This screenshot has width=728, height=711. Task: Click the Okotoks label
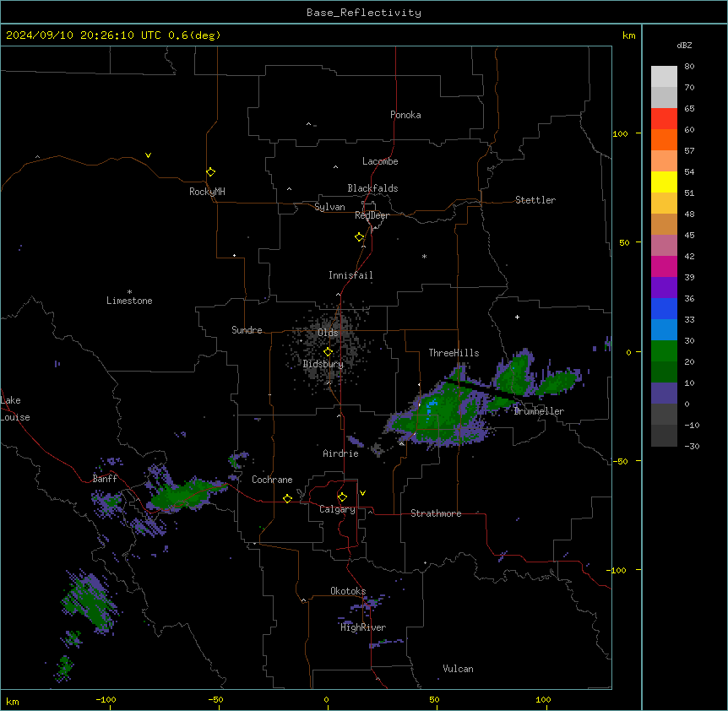(348, 591)
